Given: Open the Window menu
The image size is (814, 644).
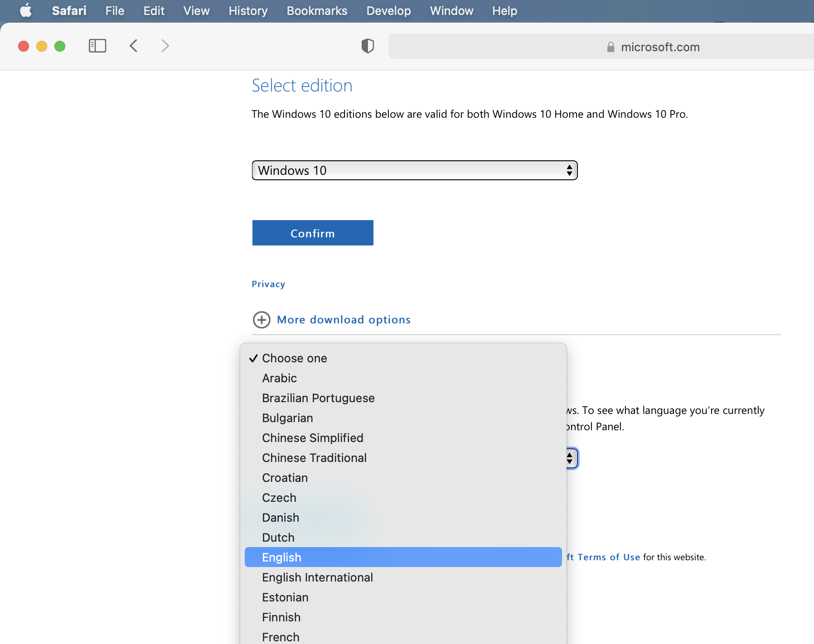Looking at the screenshot, I should [451, 11].
